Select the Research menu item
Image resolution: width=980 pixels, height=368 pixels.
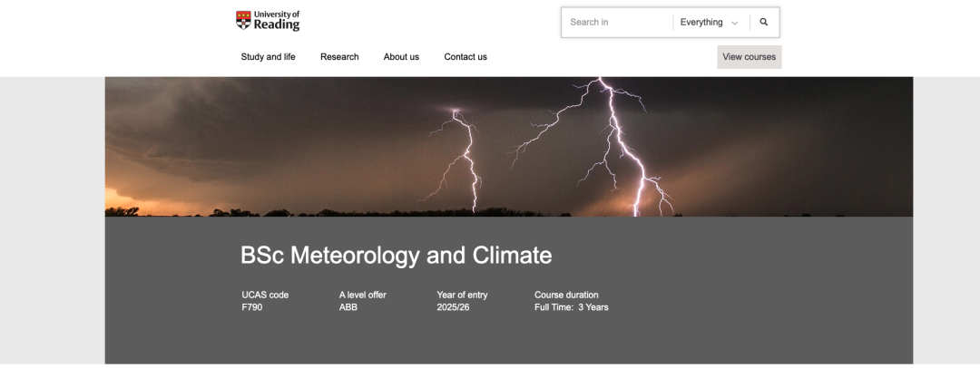coord(339,57)
